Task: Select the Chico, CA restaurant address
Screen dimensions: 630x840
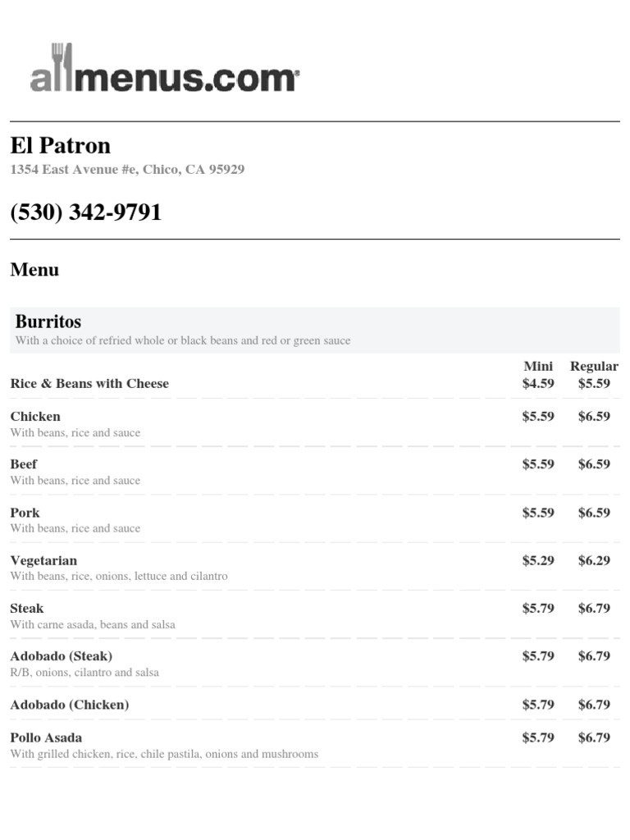Action: tap(127, 170)
